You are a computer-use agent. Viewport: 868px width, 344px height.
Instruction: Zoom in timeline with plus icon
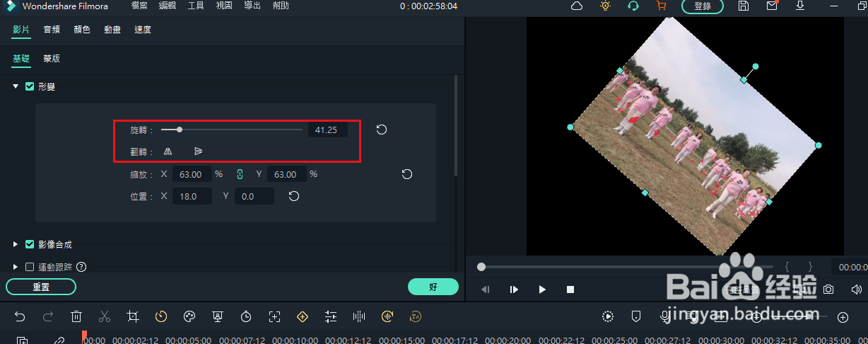[x=843, y=317]
